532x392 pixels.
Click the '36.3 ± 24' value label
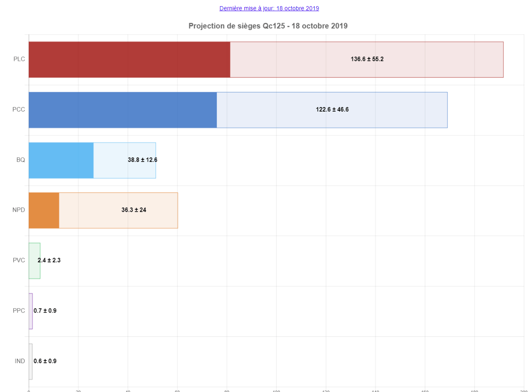pyautogui.click(x=134, y=210)
